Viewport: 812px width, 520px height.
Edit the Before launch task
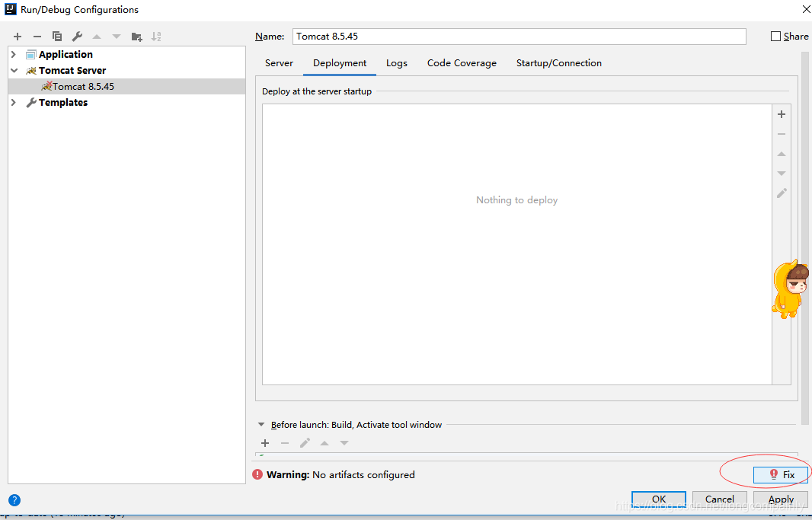tap(305, 443)
